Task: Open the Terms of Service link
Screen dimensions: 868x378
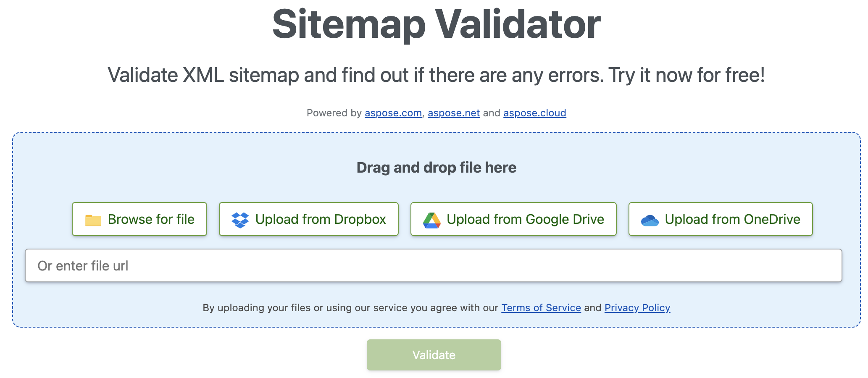Action: pos(541,308)
